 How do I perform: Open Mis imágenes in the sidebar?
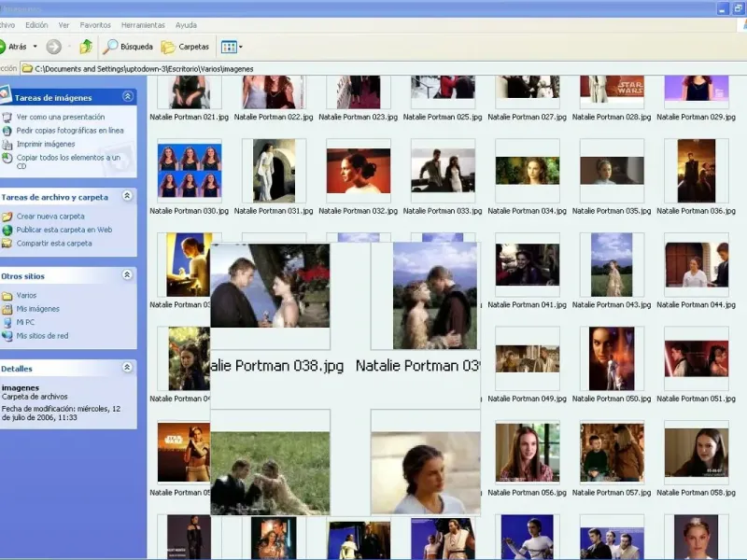click(x=37, y=309)
